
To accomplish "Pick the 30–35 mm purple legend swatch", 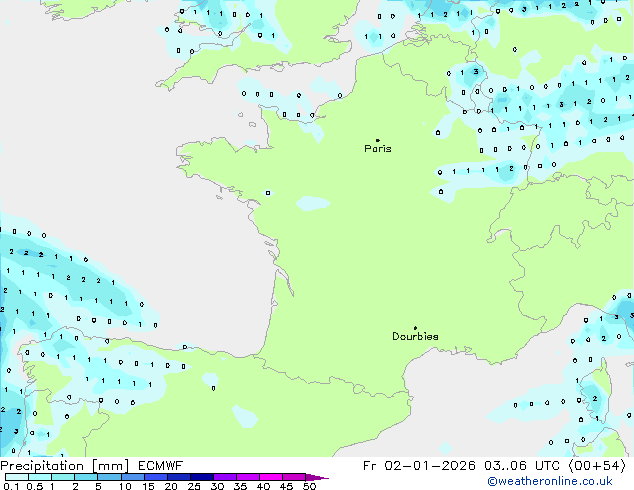I will (225, 477).
